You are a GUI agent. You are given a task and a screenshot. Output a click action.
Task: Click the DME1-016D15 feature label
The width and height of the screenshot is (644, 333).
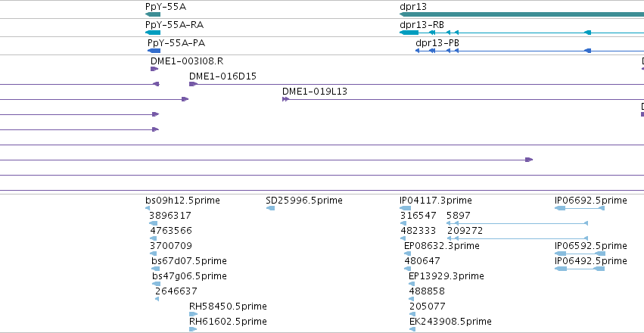coord(222,76)
